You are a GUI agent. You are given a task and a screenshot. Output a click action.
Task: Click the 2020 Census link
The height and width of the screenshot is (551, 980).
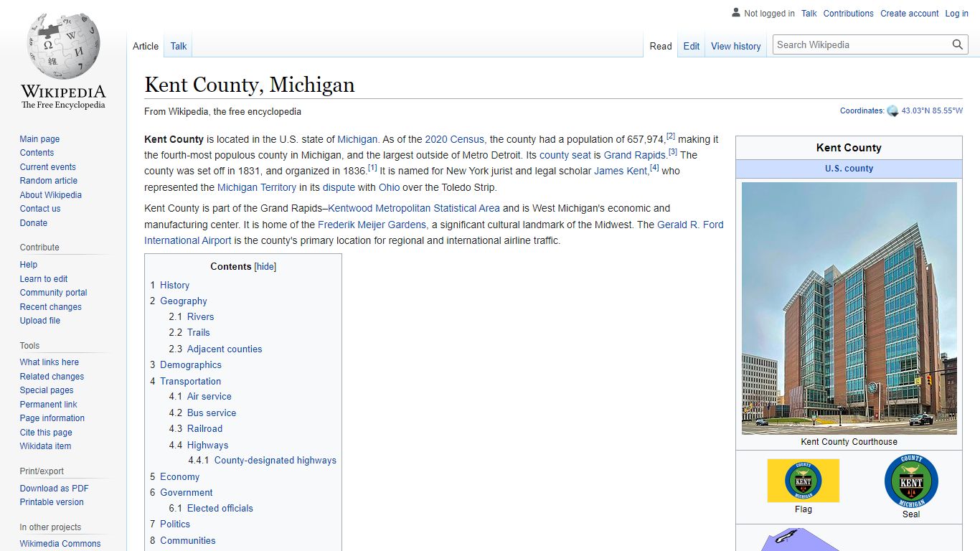click(x=455, y=139)
